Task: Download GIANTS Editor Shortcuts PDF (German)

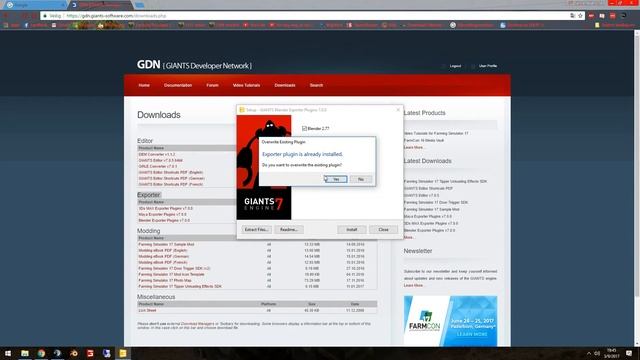Action: coord(171,178)
